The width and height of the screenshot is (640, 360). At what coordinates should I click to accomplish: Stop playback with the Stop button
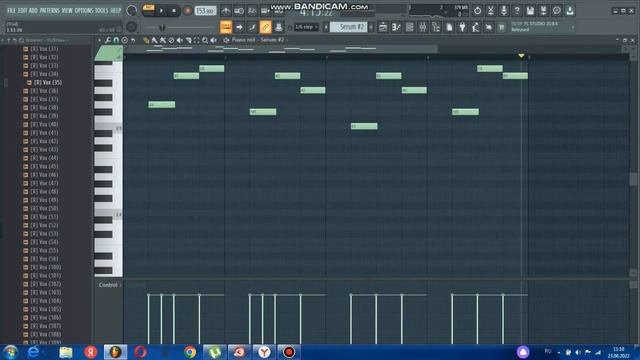[x=174, y=11]
